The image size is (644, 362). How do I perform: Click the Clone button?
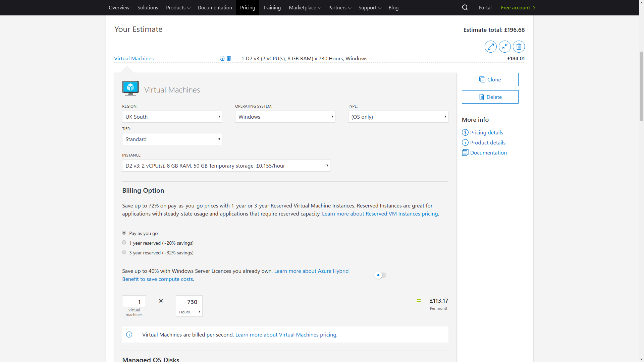(490, 79)
